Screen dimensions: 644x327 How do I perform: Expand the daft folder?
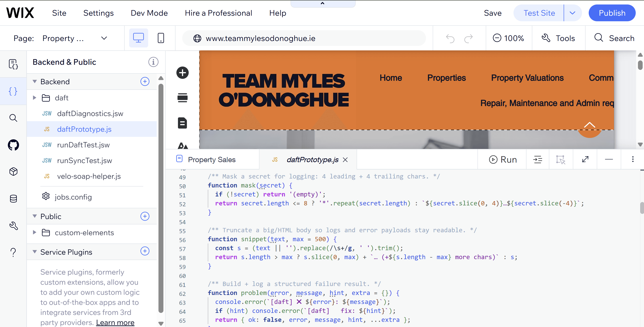point(35,98)
